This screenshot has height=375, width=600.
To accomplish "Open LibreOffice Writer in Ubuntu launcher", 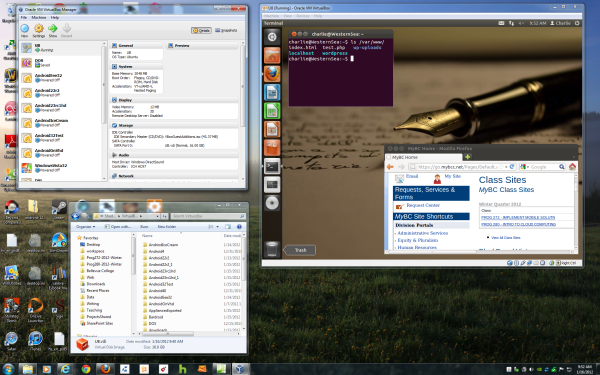I will 272,92.
